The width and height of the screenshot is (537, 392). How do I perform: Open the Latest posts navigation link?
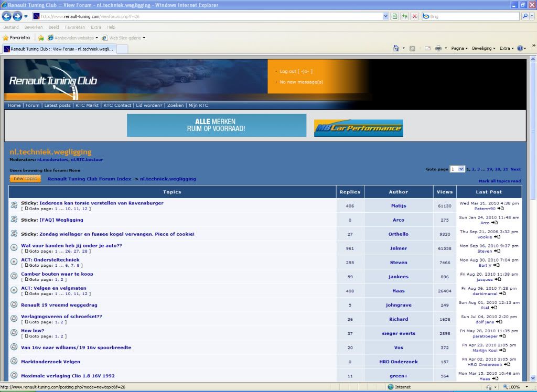58,105
